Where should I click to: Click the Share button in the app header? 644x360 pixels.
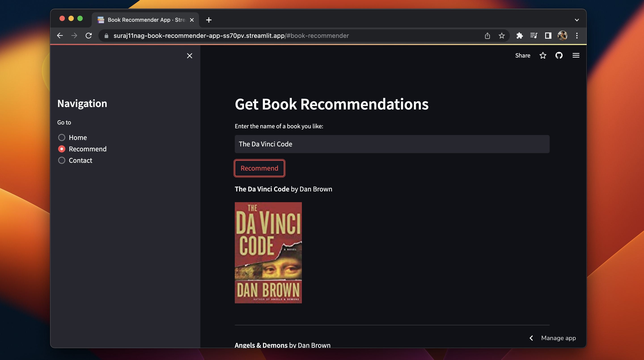tap(523, 55)
